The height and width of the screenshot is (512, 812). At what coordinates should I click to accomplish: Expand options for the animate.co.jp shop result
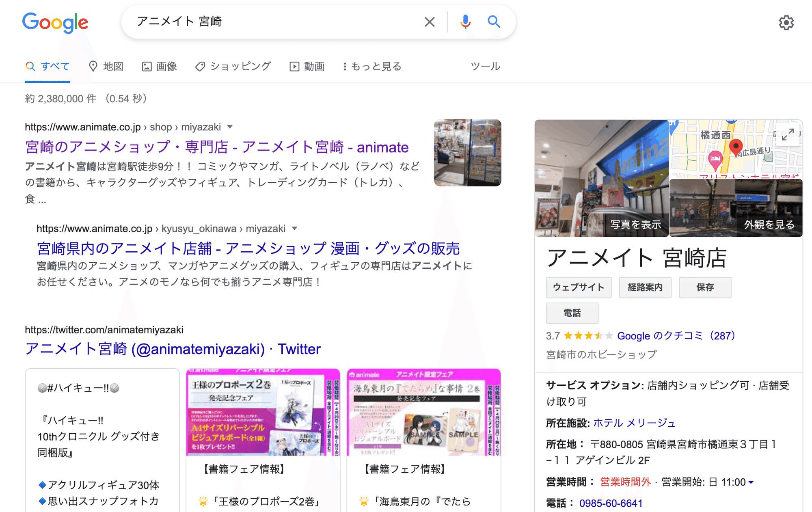click(230, 127)
